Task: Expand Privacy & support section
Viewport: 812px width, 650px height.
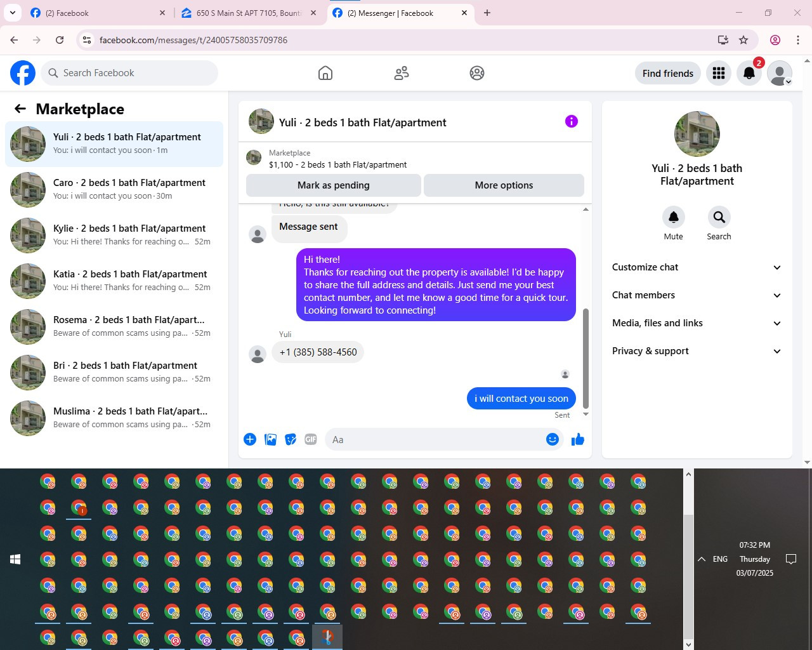Action: (x=697, y=351)
